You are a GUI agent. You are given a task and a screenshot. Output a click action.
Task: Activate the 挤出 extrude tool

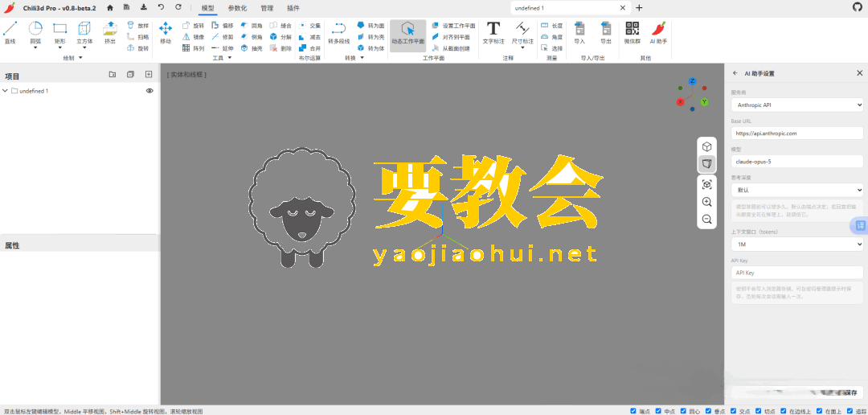(110, 33)
